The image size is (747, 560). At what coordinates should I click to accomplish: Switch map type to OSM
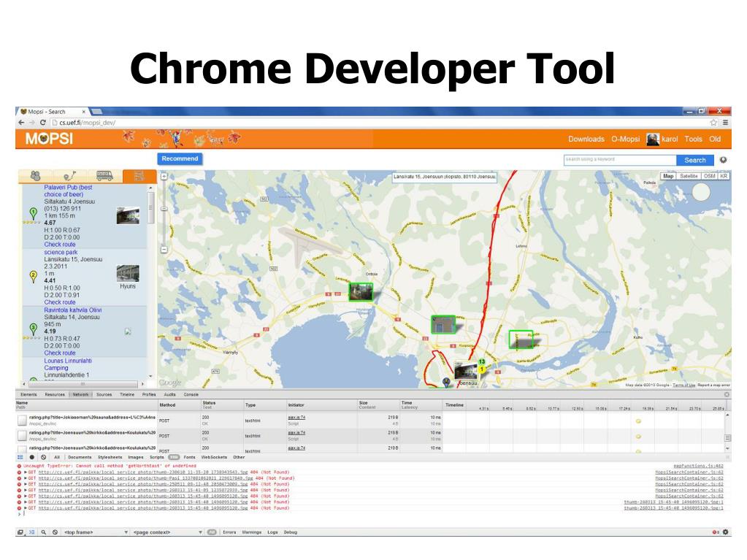point(709,176)
